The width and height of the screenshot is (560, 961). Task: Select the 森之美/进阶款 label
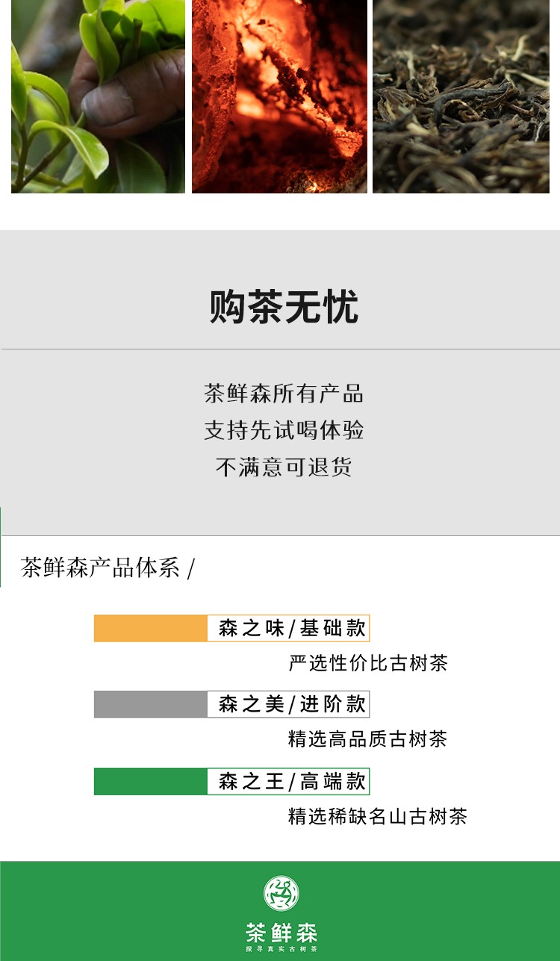292,704
